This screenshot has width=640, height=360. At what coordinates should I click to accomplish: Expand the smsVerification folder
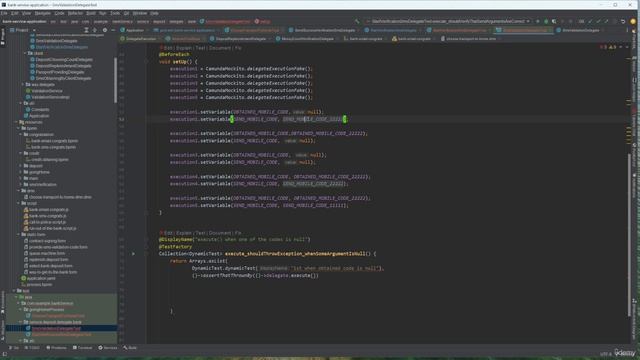click(x=21, y=184)
